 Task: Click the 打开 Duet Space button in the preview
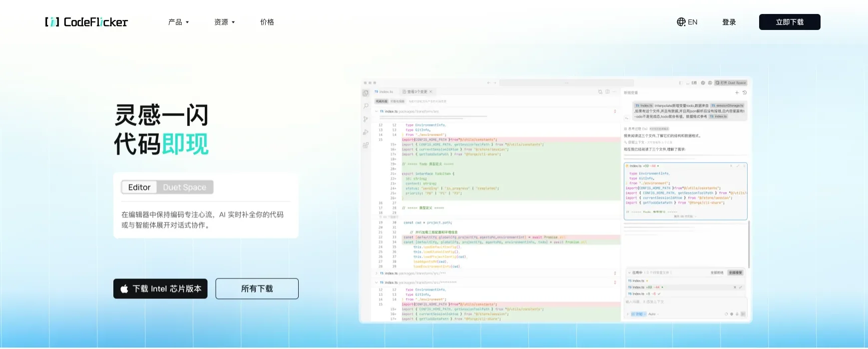pos(731,83)
